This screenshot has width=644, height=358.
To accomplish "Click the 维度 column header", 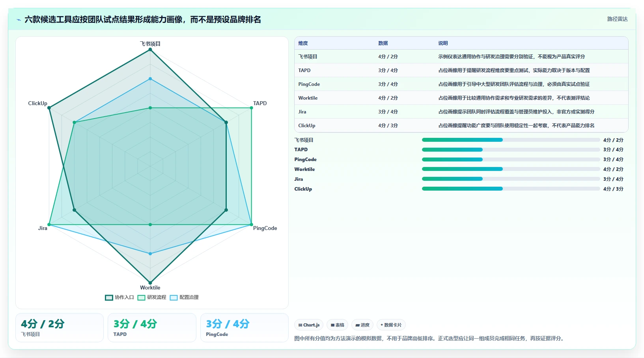I will 303,43.
